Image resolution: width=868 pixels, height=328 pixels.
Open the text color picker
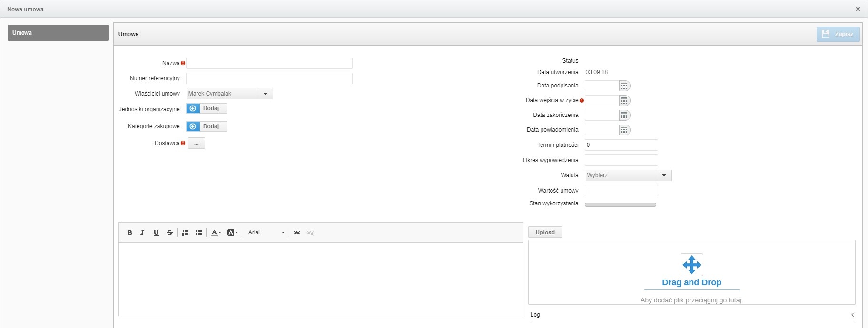tap(216, 232)
